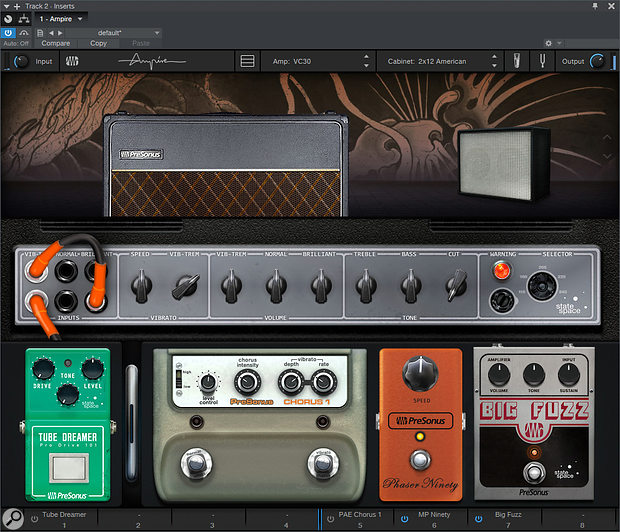620x532 pixels.
Task: Click the down chevron beside the cabinet
Action: pos(607,157)
